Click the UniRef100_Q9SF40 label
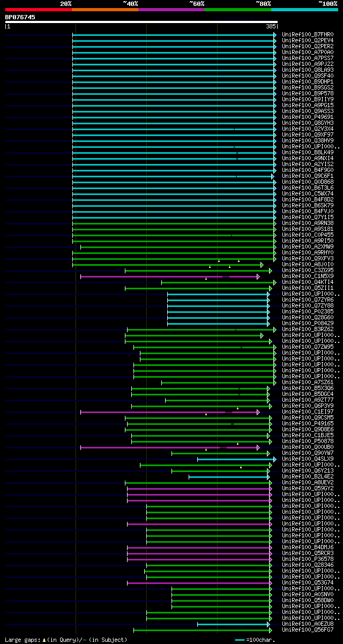 point(308,76)
